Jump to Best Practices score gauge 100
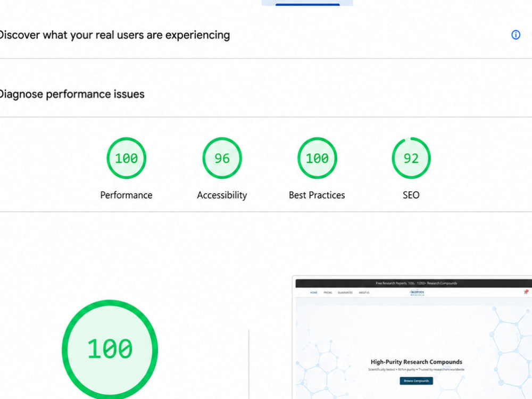This screenshot has width=532, height=399. point(317,158)
